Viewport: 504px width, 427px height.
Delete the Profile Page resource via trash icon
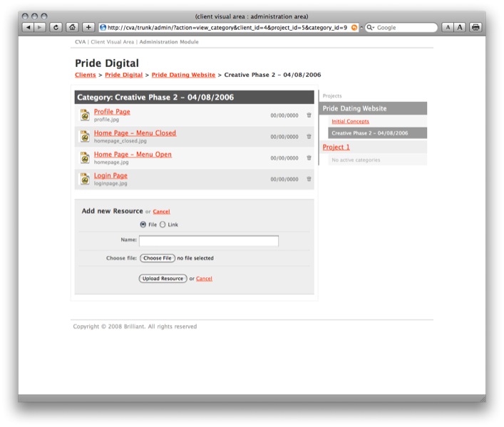coord(309,115)
